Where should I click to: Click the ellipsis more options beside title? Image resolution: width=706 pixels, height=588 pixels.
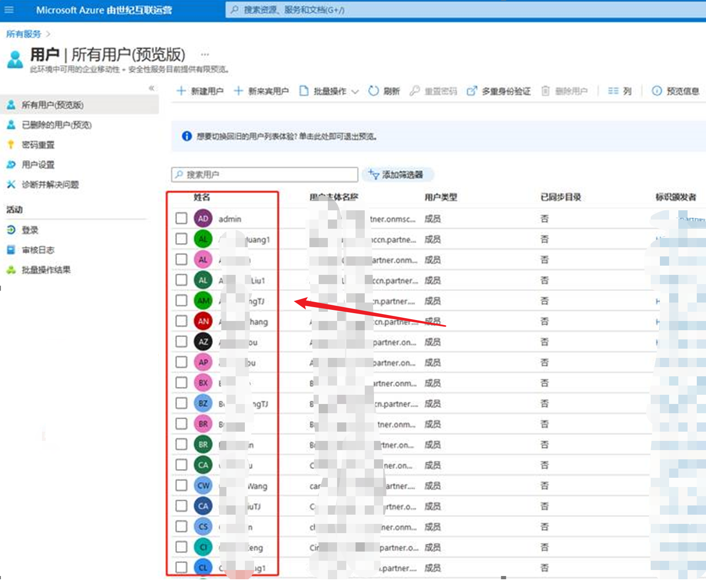pos(205,54)
